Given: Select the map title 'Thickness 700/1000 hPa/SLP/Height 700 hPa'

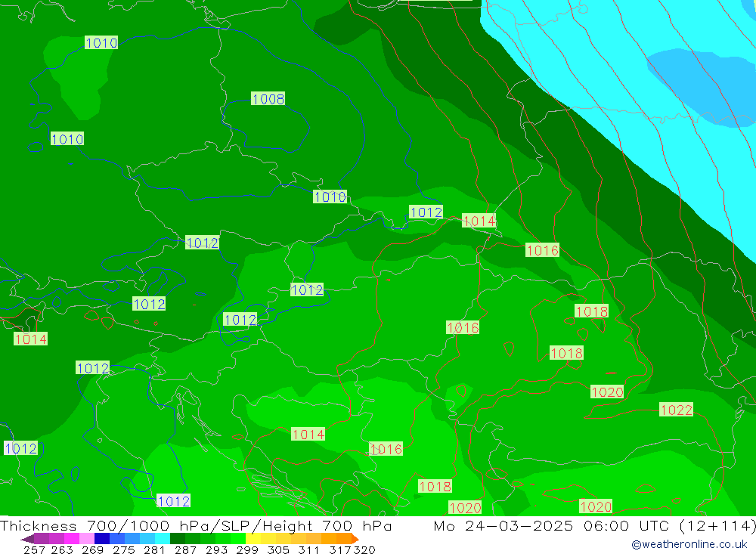Looking at the screenshot, I should [196, 525].
